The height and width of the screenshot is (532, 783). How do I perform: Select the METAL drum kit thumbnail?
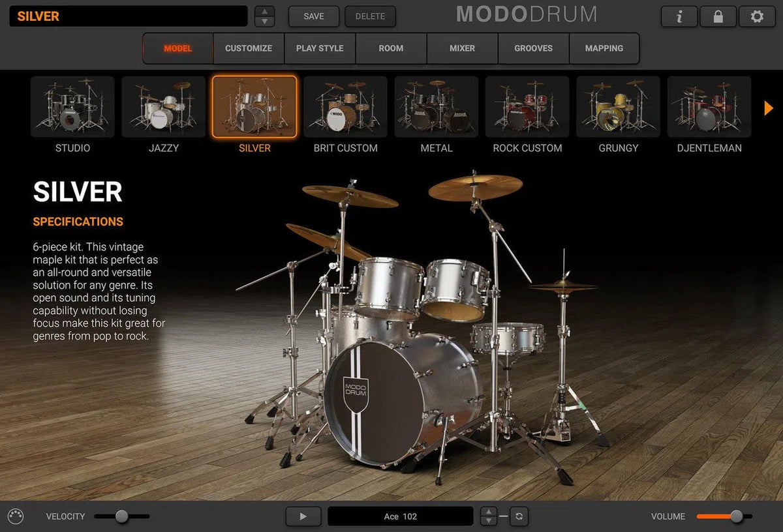click(436, 107)
